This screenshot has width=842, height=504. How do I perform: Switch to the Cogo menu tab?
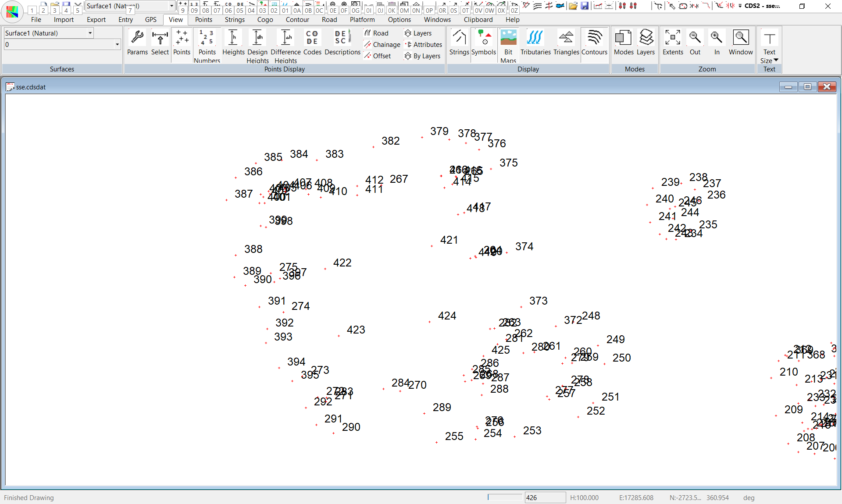tap(265, 20)
